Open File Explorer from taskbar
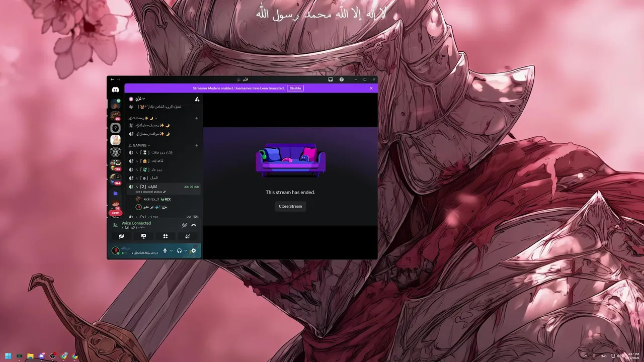644x362 pixels. click(x=30, y=356)
